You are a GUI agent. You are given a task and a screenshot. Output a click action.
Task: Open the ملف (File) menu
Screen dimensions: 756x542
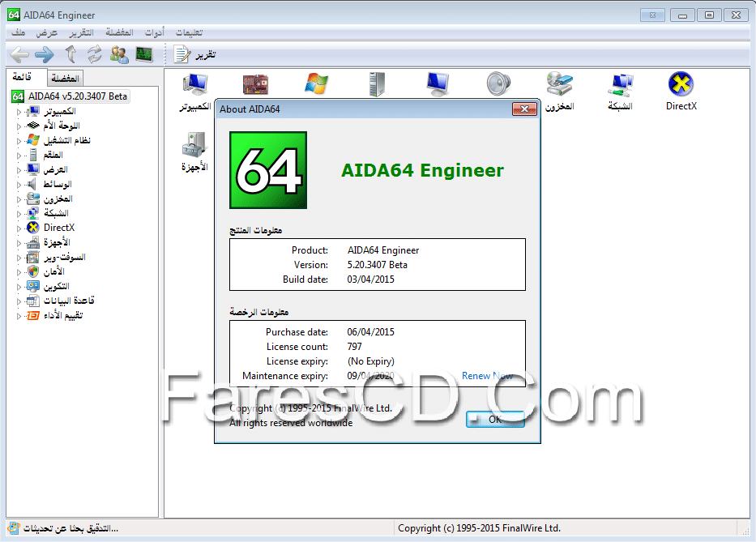point(19,32)
